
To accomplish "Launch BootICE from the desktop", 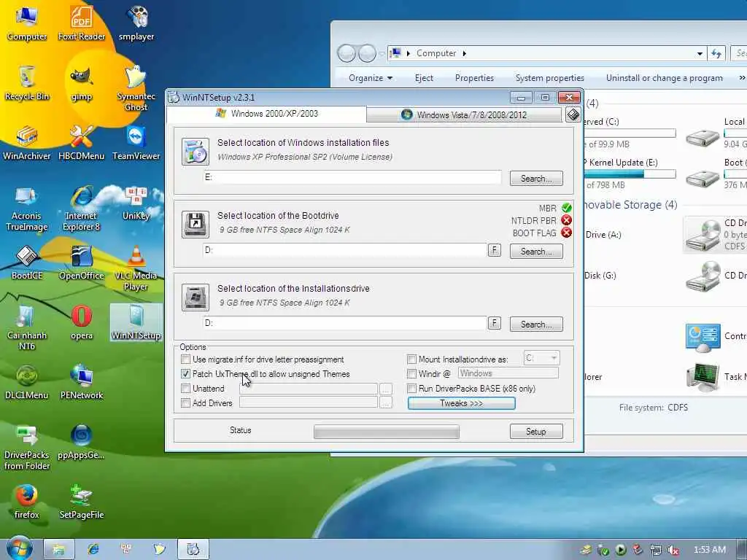I will coord(27,262).
